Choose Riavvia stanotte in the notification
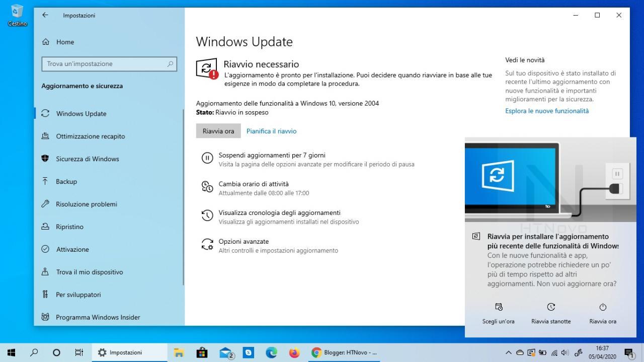 pos(551,313)
